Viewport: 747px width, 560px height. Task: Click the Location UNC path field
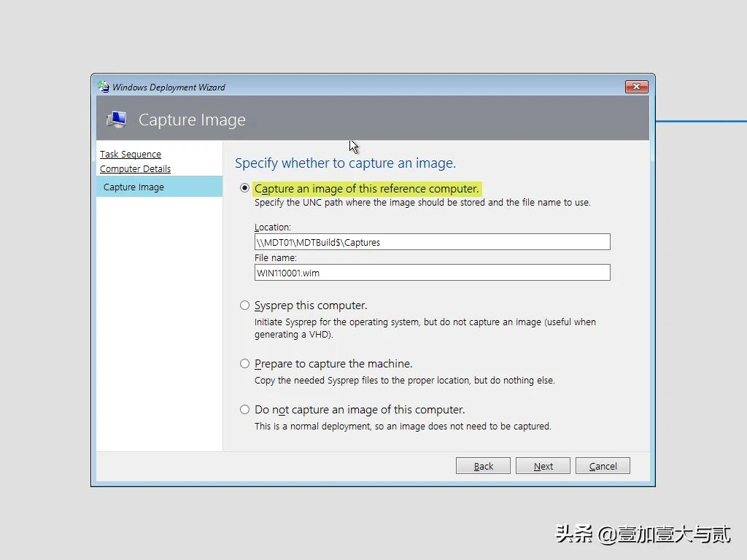point(432,242)
